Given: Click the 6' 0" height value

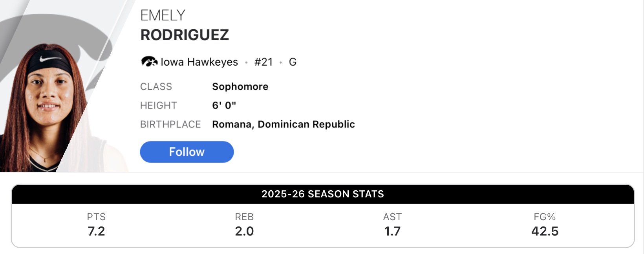Looking at the screenshot, I should [x=224, y=105].
